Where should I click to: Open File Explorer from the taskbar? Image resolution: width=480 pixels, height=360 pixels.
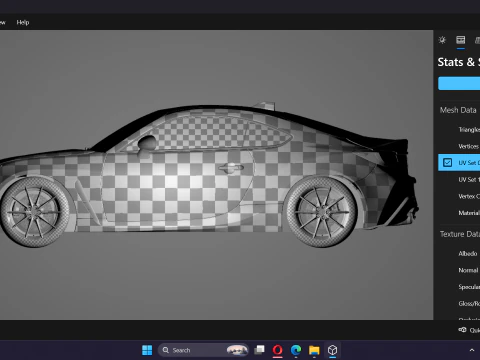click(x=314, y=350)
